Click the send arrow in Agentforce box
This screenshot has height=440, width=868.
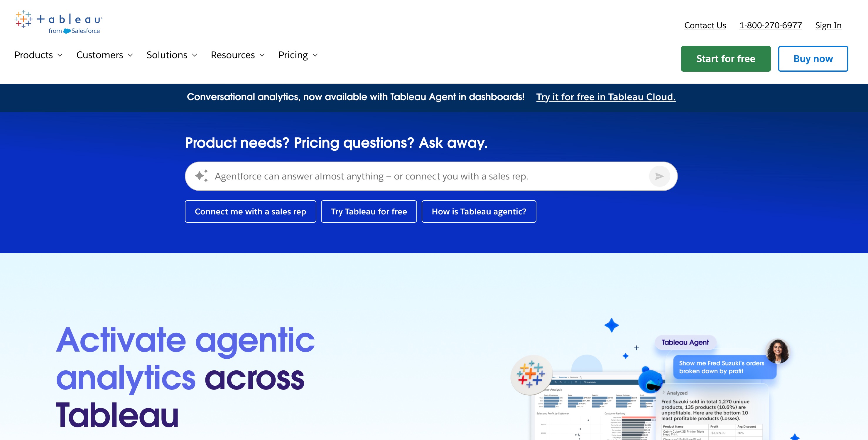click(x=659, y=176)
